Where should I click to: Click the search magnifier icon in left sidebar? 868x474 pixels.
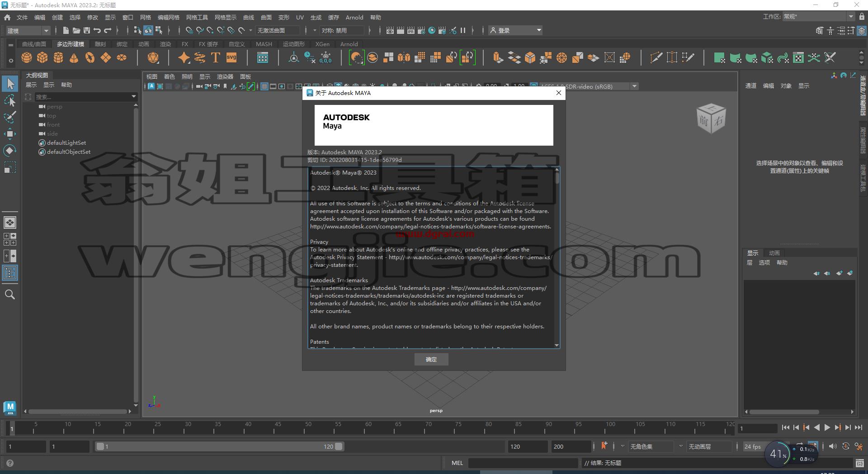click(x=10, y=294)
